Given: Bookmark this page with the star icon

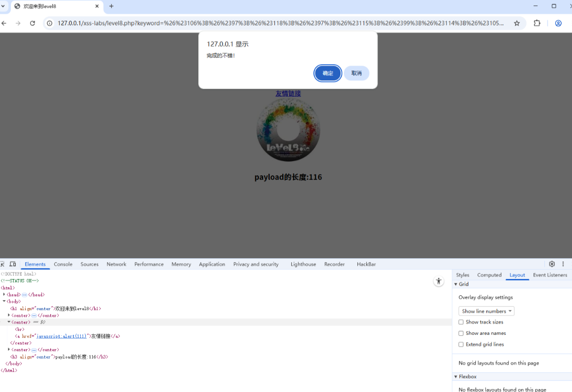Looking at the screenshot, I should pos(517,23).
